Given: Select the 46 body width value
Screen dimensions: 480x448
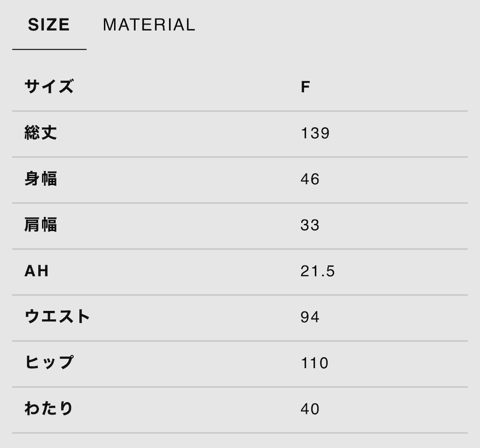Looking at the screenshot, I should (x=310, y=179).
